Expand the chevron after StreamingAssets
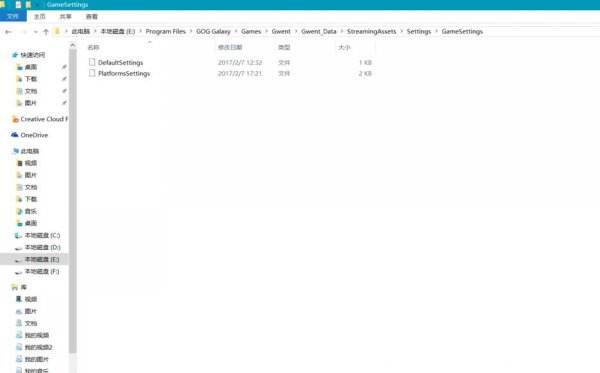 click(x=401, y=31)
